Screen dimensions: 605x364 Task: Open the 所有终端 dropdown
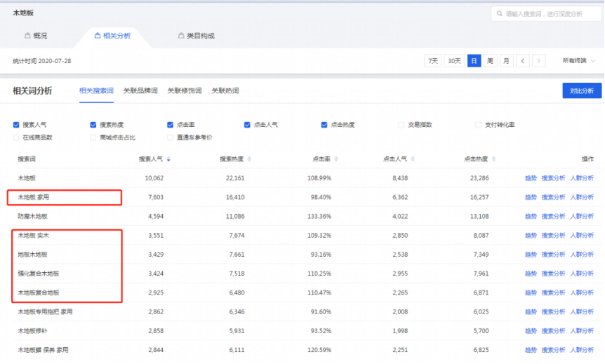pos(579,61)
